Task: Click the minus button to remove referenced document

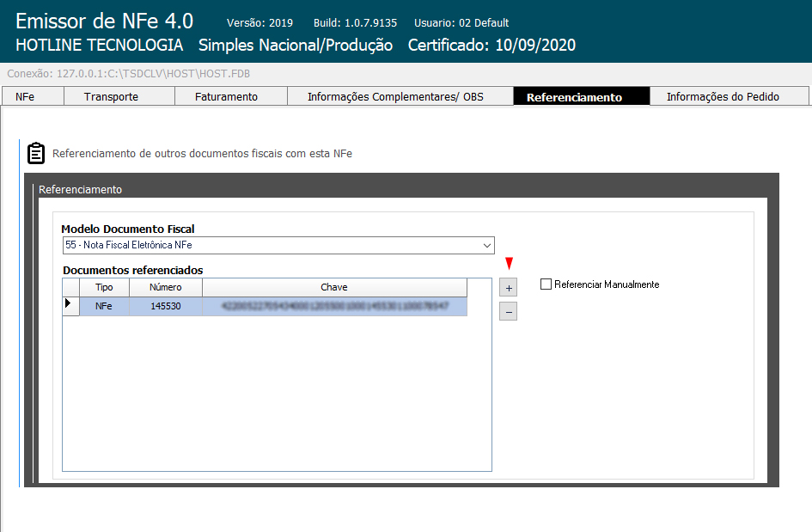Action: (x=509, y=312)
